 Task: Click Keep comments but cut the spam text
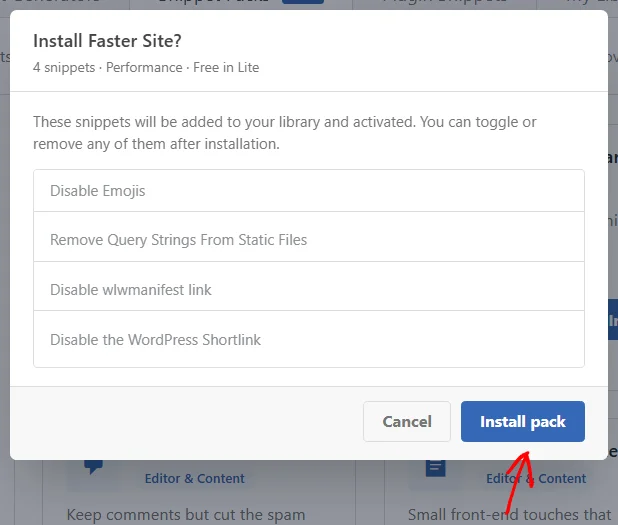186,515
